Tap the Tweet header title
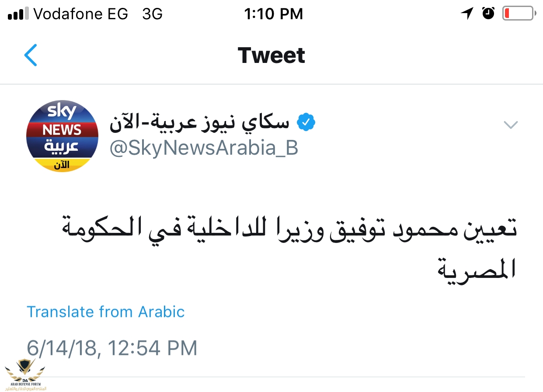Image resolution: width=543 pixels, height=392 pixels. coord(271,56)
